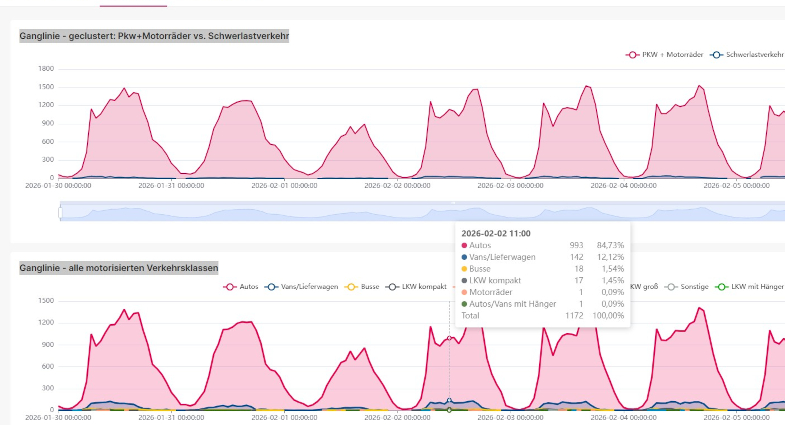The height and width of the screenshot is (425, 785).
Task: Click the green LKW mit Hänger marker icon
Action: coord(724,286)
